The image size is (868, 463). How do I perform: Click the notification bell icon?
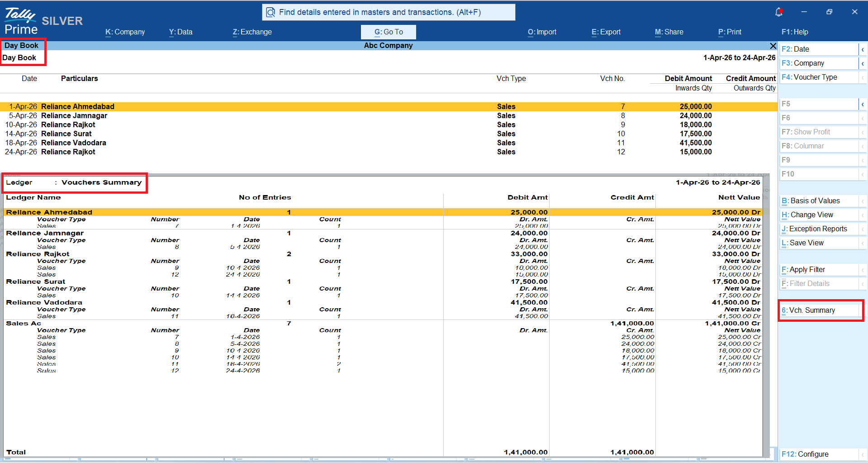coord(779,12)
